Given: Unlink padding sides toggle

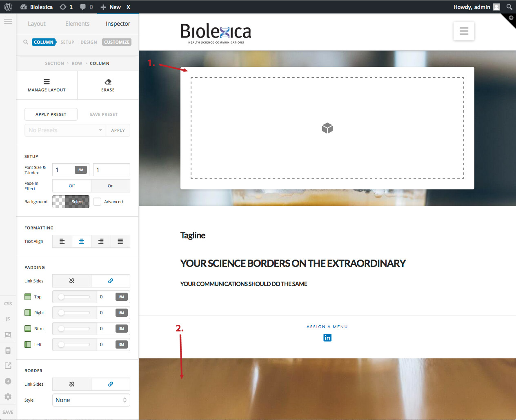Looking at the screenshot, I should pos(72,281).
